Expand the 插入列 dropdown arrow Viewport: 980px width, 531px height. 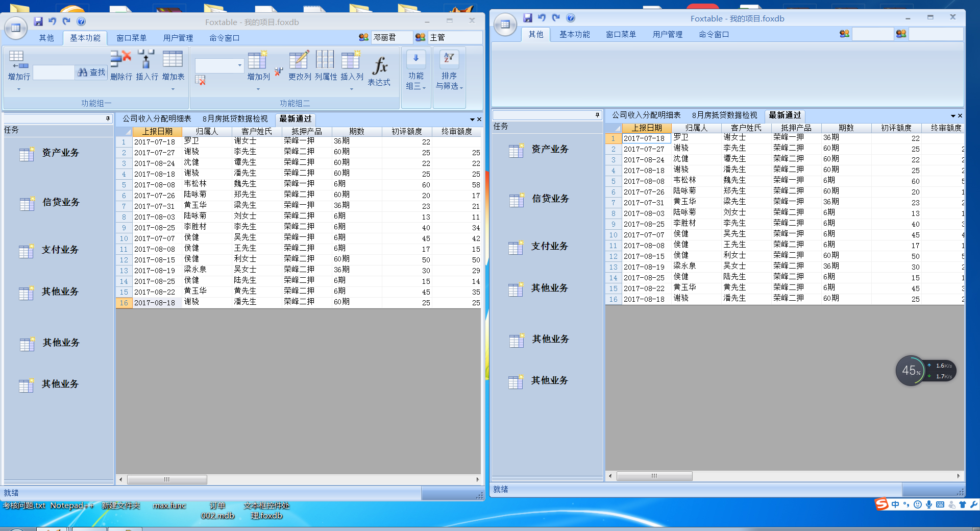[352, 89]
